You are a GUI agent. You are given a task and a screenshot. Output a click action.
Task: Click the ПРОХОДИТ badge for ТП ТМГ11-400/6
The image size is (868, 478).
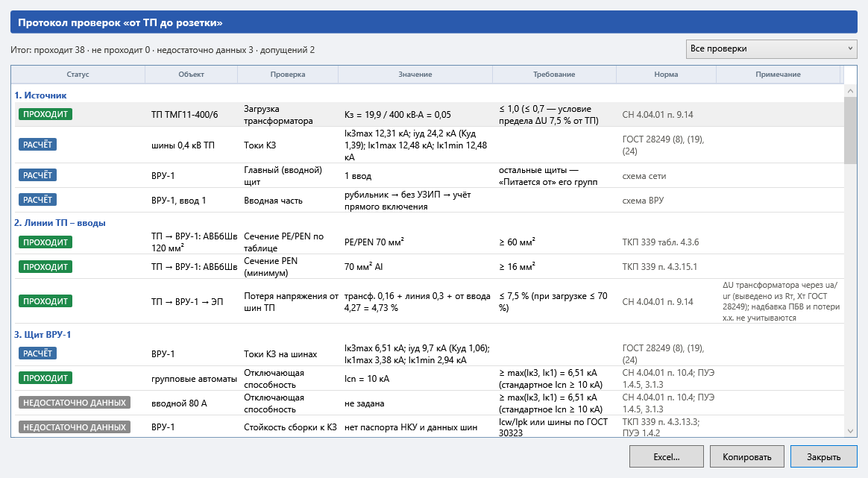(45, 114)
